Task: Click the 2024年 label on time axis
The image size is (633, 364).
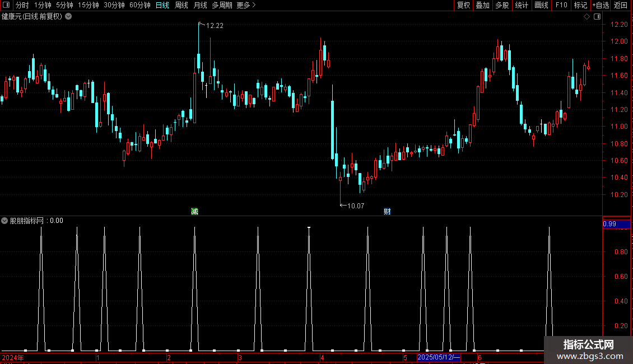Action: 13,357
